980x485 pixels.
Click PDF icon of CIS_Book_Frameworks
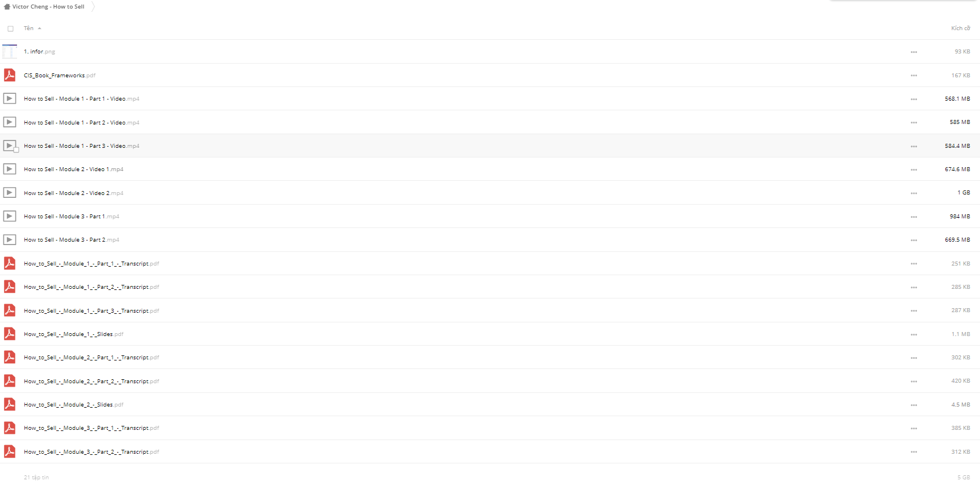point(10,75)
